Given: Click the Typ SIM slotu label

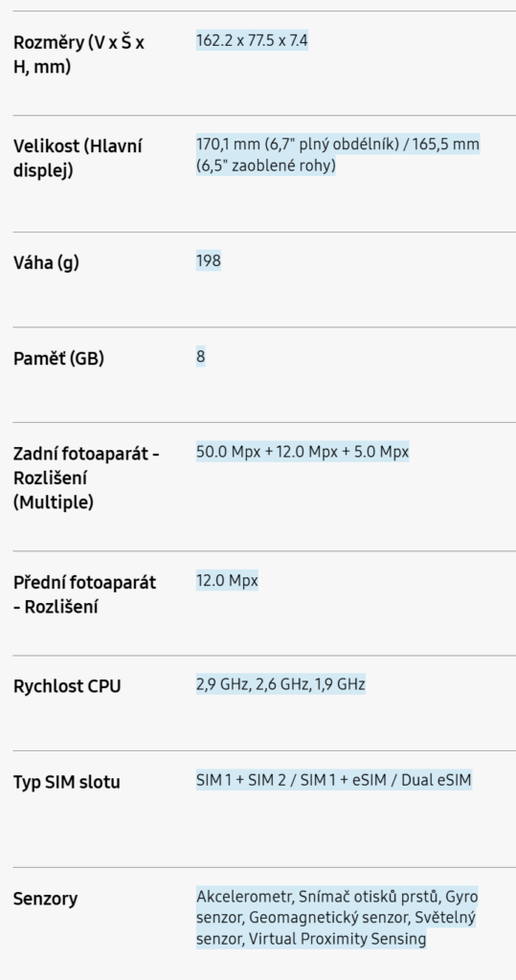Looking at the screenshot, I should [x=66, y=782].
